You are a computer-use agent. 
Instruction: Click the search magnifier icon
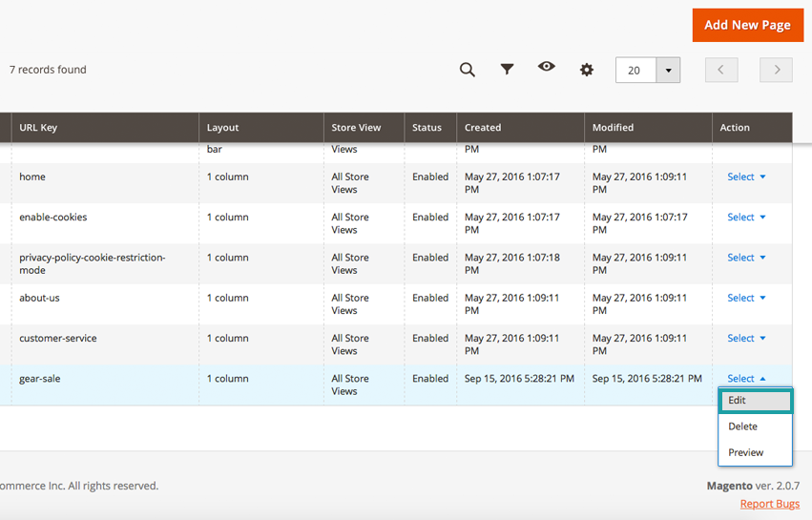pos(467,70)
